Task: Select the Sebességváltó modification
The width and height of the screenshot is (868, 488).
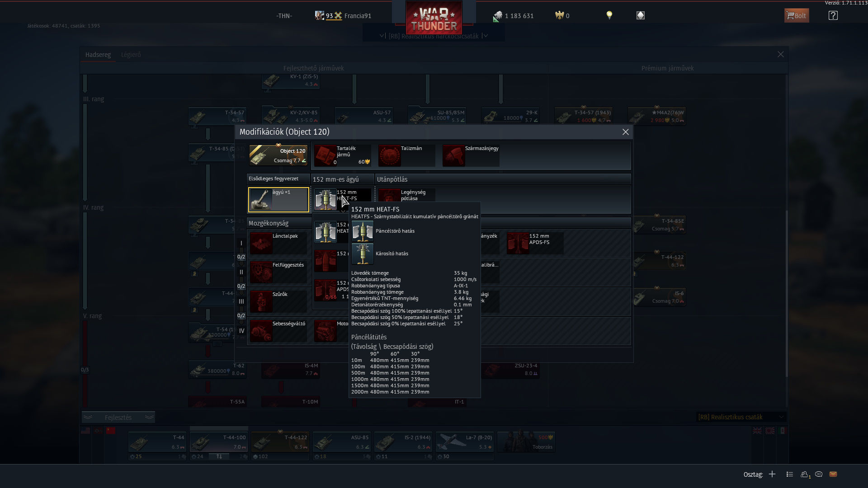Action: pos(278,331)
